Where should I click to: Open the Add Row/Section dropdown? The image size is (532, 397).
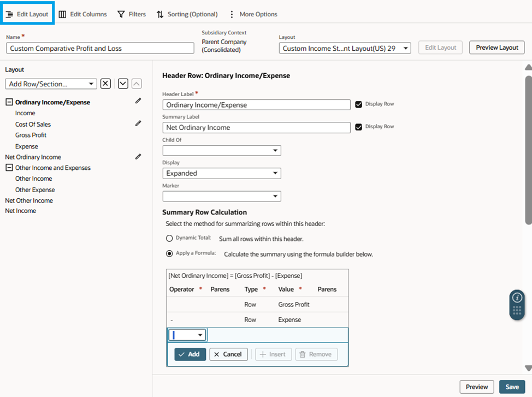51,84
